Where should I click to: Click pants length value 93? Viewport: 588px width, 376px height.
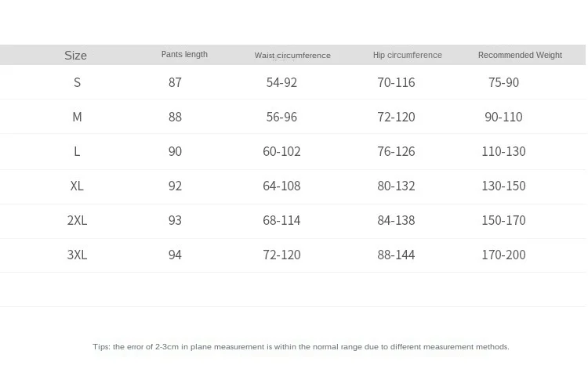pyautogui.click(x=175, y=220)
